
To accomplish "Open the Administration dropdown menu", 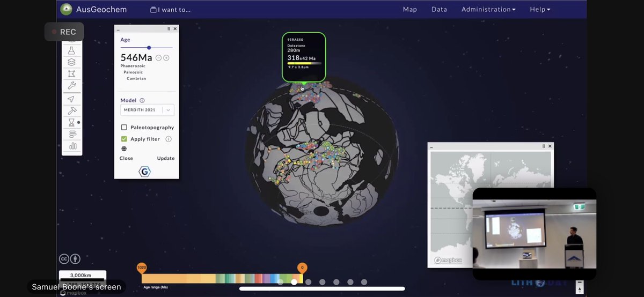I will click(x=488, y=9).
